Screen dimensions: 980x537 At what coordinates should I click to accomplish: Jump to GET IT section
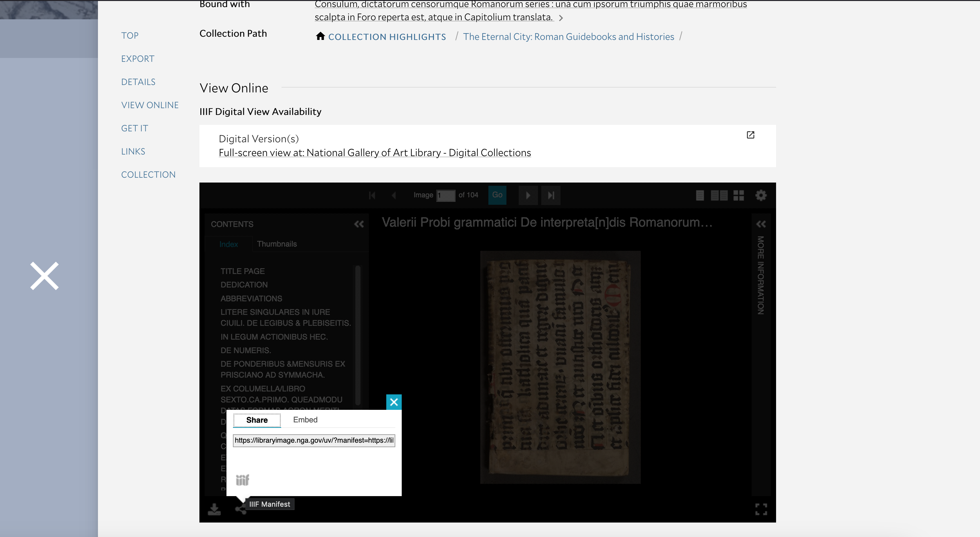(135, 128)
